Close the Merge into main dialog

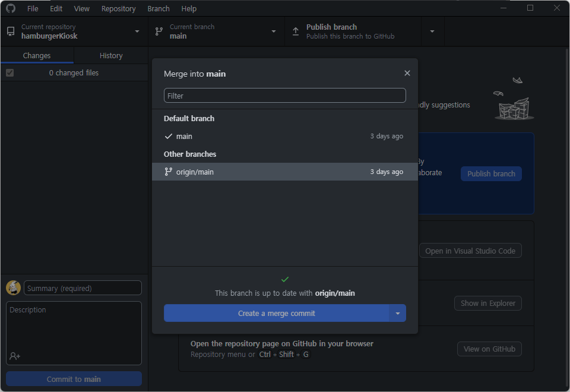click(x=407, y=73)
